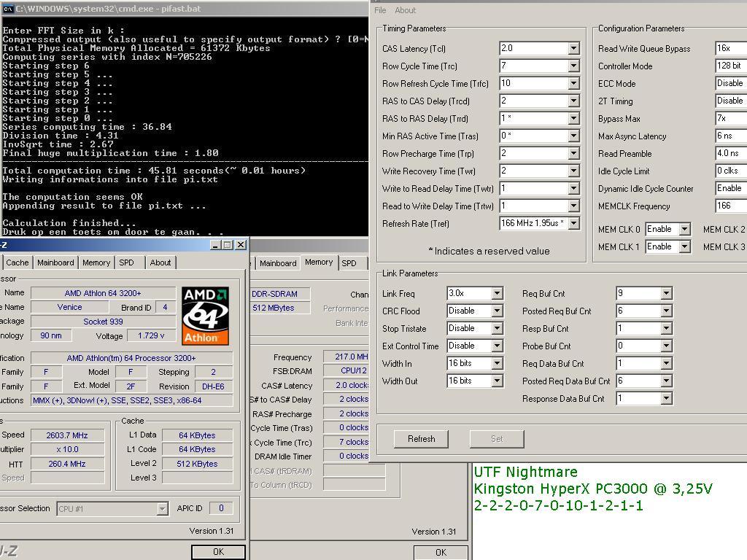Expand the Width Out dropdown
This screenshot has width=747, height=560.
coord(497,381)
